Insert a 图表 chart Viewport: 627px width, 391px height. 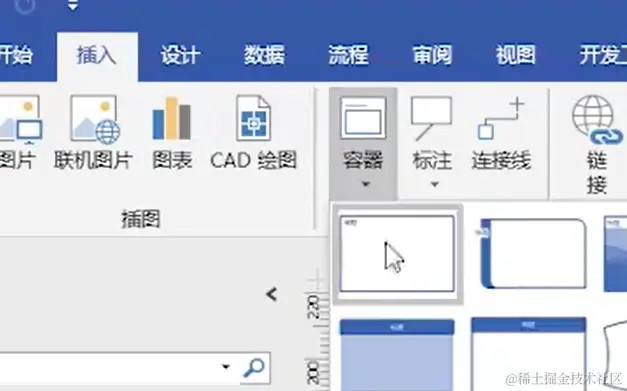(x=172, y=133)
